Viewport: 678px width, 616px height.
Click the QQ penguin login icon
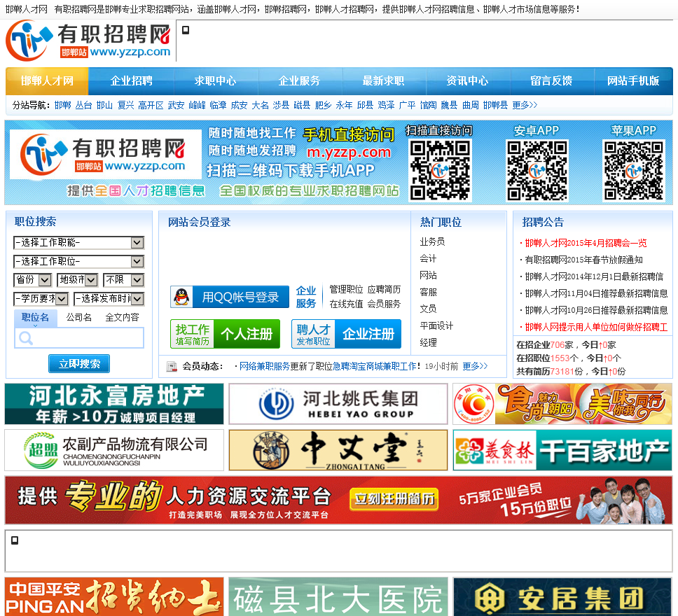pyautogui.click(x=181, y=297)
